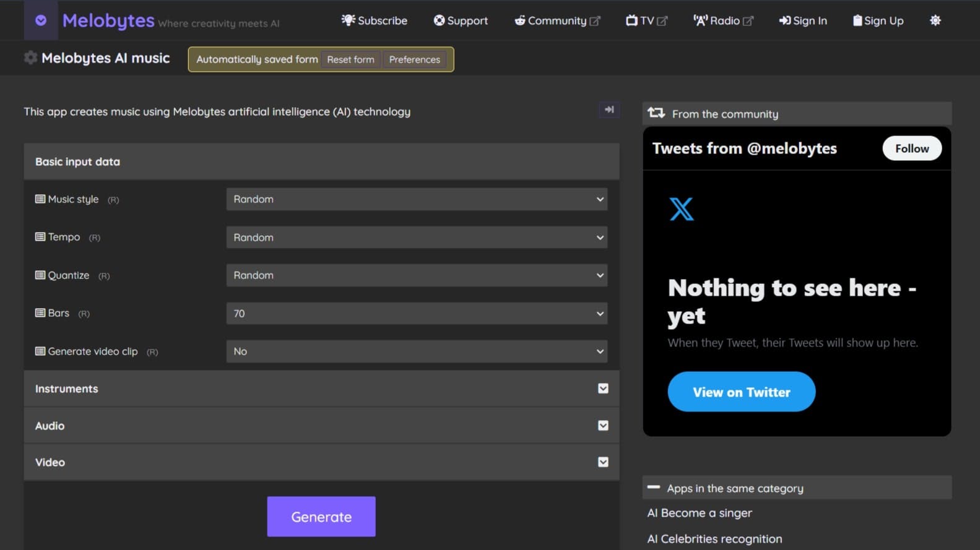
Task: Toggle the Video section checkbox arrow
Action: [603, 462]
